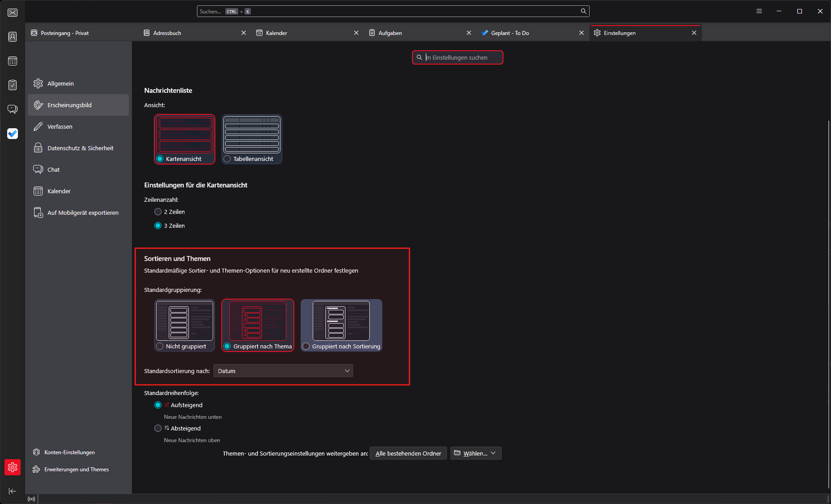Image resolution: width=831 pixels, height=504 pixels.
Task: Click the Gruppiert nach Sortierung preview thumbnail
Action: pyautogui.click(x=341, y=321)
